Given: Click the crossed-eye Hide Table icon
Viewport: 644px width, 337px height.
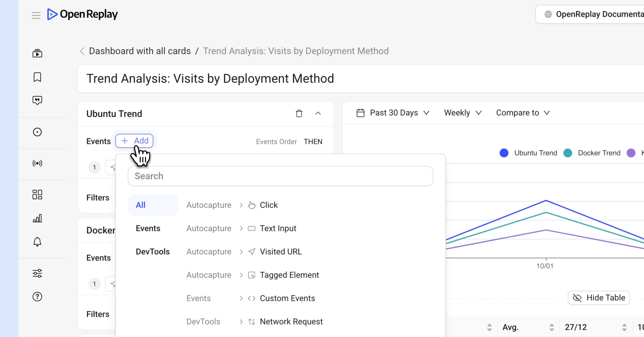Looking at the screenshot, I should [x=577, y=298].
